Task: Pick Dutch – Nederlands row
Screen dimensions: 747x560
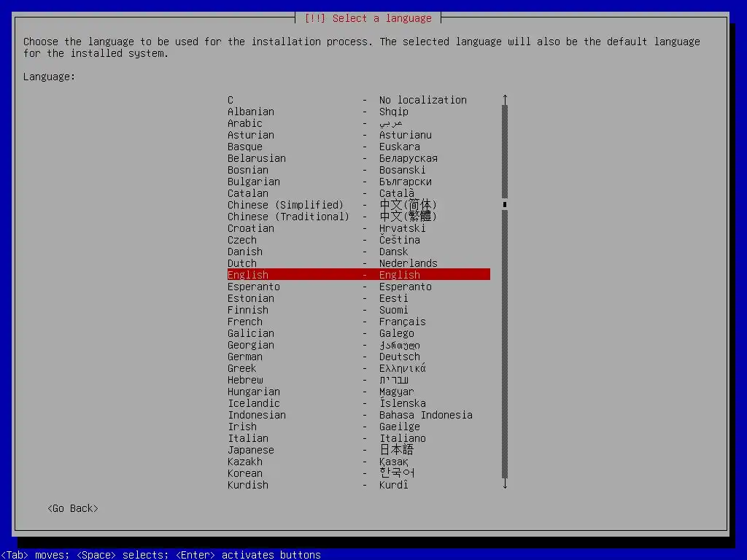Action: pyautogui.click(x=359, y=263)
